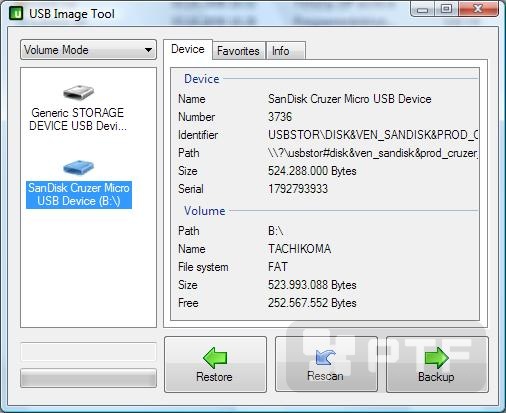Click the USB Image Tool title bar icon
506x413 pixels.
pos(16,14)
